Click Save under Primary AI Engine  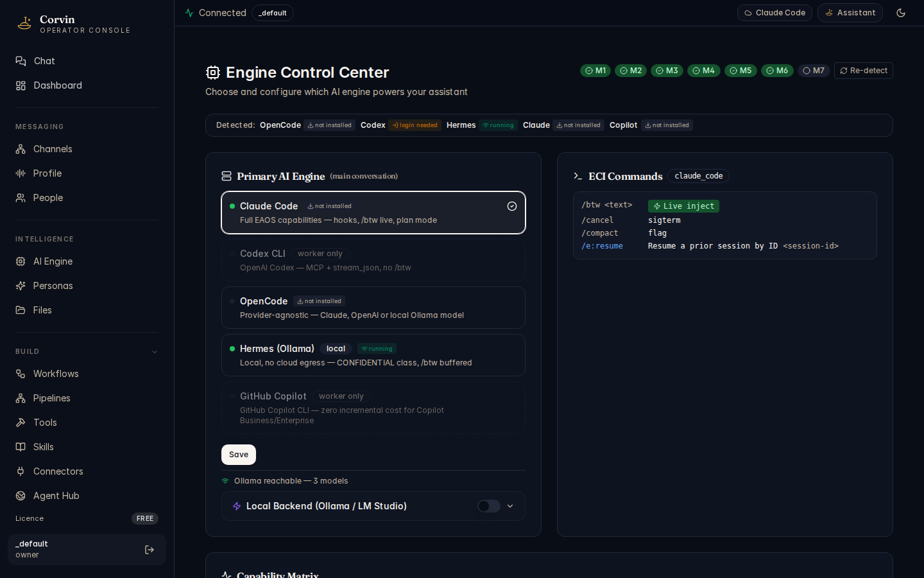point(239,455)
